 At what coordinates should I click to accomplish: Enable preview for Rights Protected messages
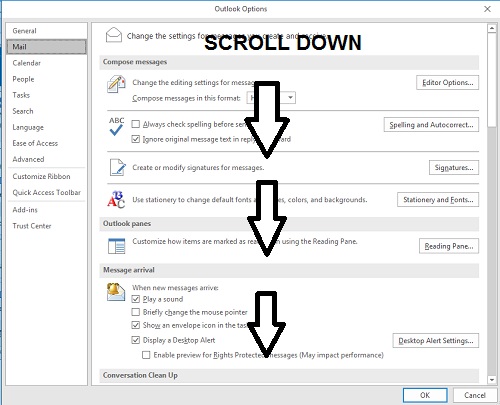click(x=146, y=355)
